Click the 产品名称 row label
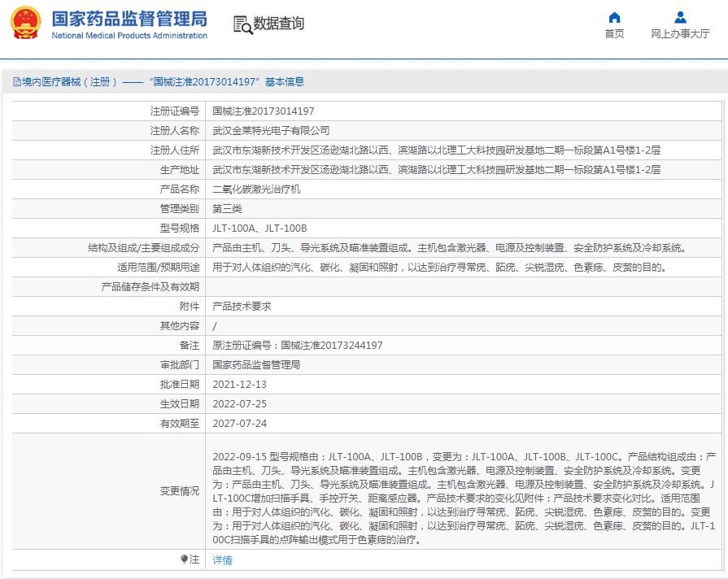This screenshot has height=579, width=728. pyautogui.click(x=180, y=189)
